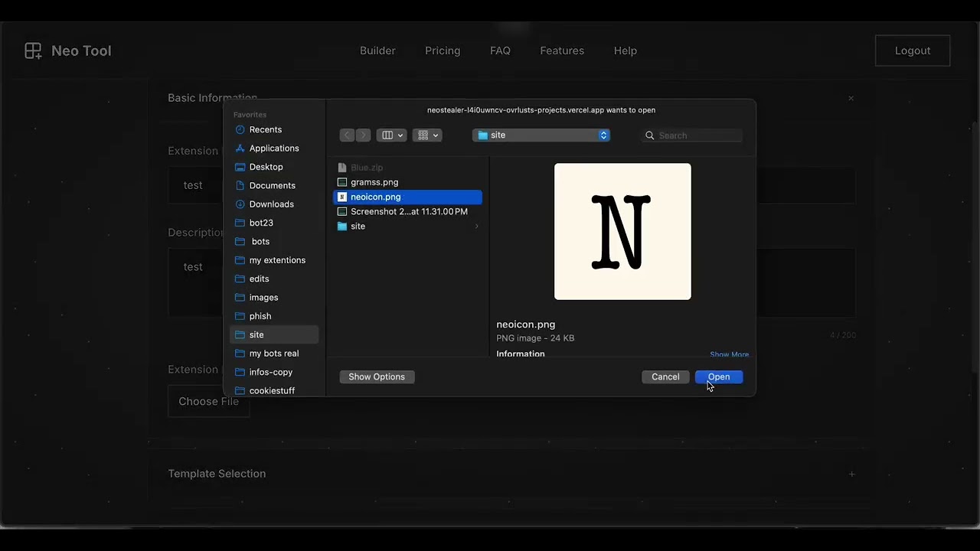Click the edits folder icon

click(240, 279)
